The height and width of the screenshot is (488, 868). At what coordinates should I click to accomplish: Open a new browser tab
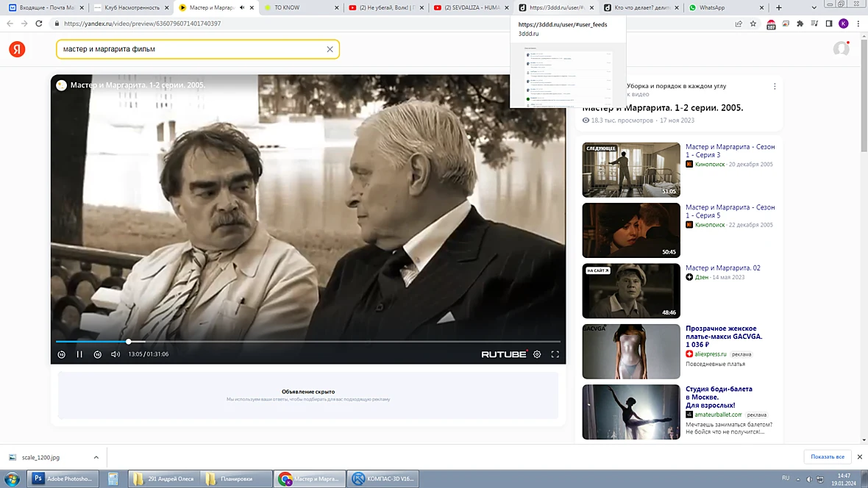pyautogui.click(x=779, y=8)
